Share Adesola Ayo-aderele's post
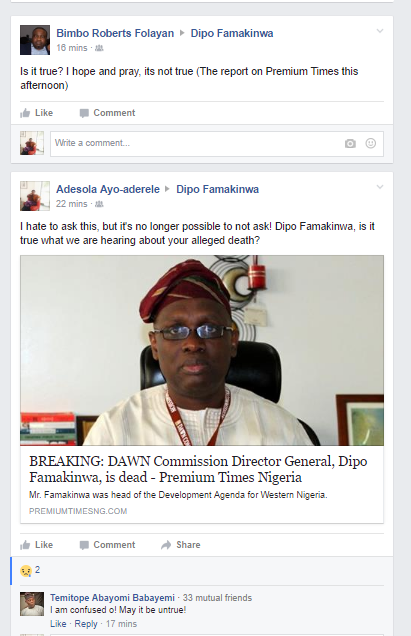Screen dimensions: 411x636 [181, 545]
